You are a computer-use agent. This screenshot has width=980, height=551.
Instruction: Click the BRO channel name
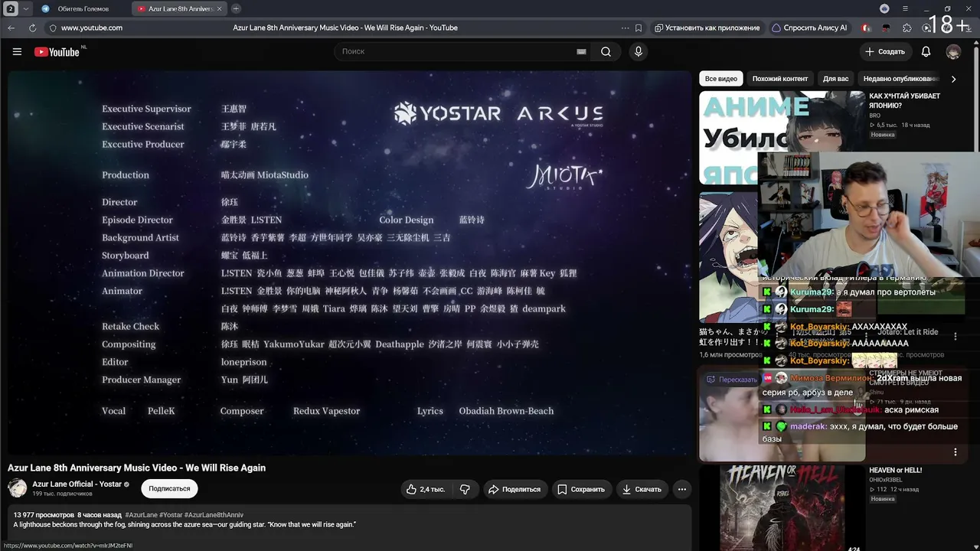pyautogui.click(x=874, y=116)
